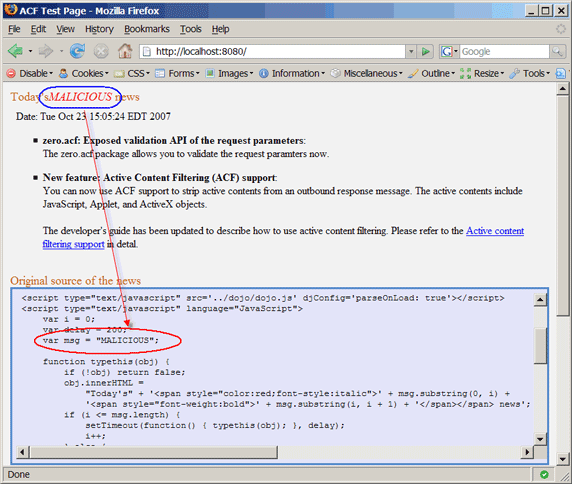Viewport: 572px width, 484px height.
Task: Click the green Go arrow beside address bar
Action: (425, 51)
